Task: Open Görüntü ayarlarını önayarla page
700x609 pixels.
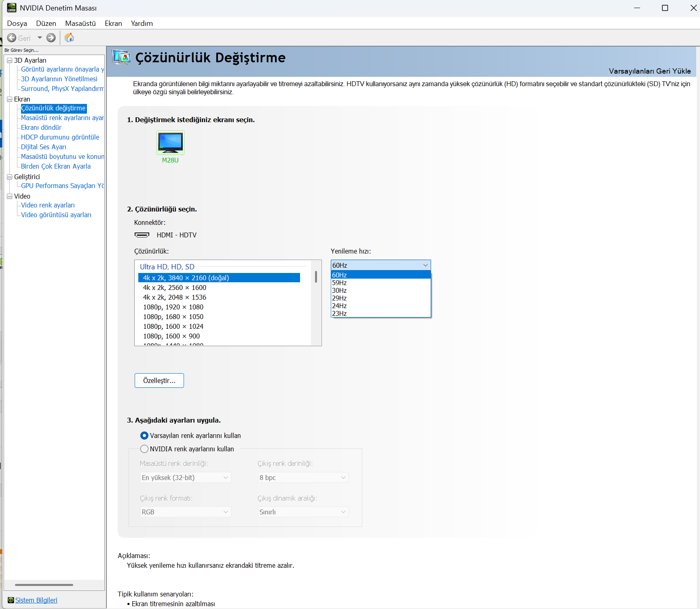Action: [62, 70]
